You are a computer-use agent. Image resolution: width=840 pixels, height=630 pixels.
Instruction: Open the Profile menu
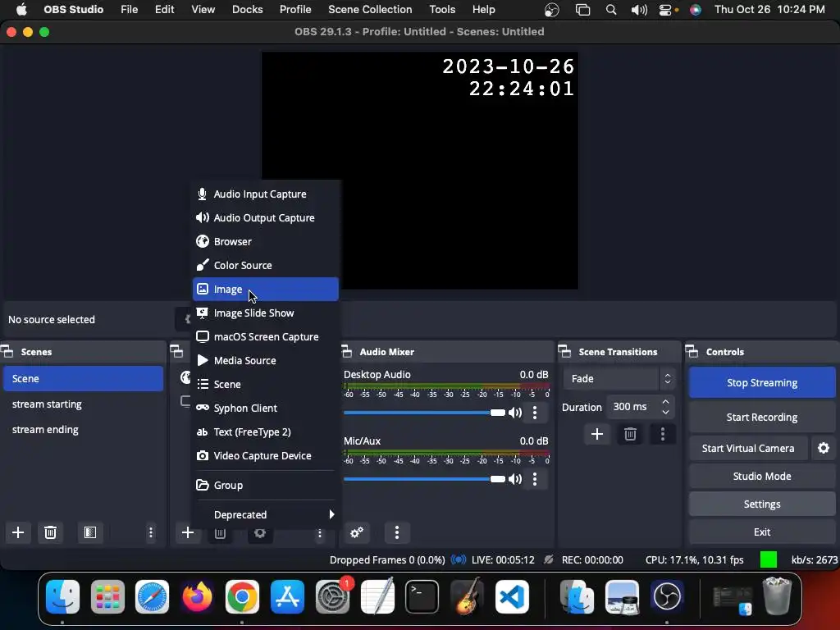(295, 10)
